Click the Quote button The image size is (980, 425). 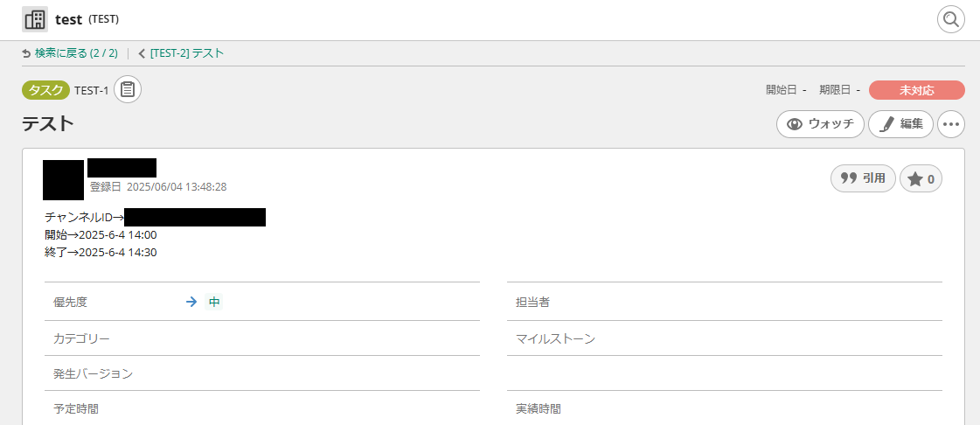863,178
